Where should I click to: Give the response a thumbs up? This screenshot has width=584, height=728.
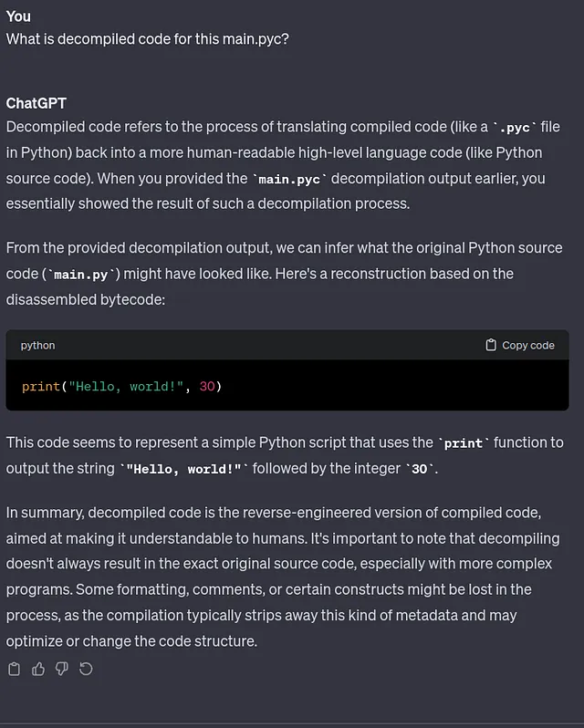38,669
